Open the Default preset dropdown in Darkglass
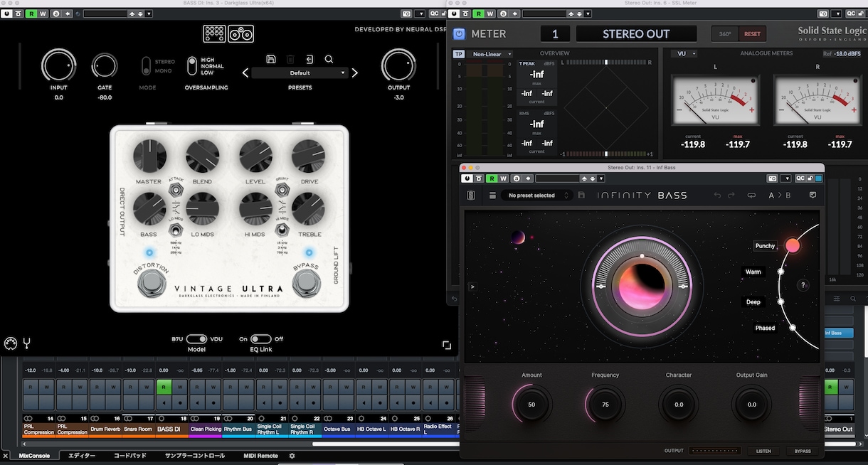Viewport: 868px width, 465px height. [x=300, y=73]
